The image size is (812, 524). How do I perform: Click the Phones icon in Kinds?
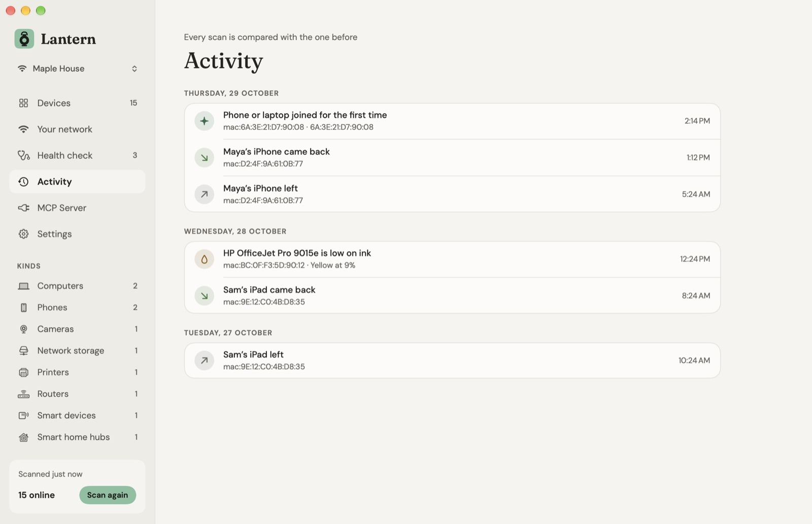pyautogui.click(x=23, y=308)
